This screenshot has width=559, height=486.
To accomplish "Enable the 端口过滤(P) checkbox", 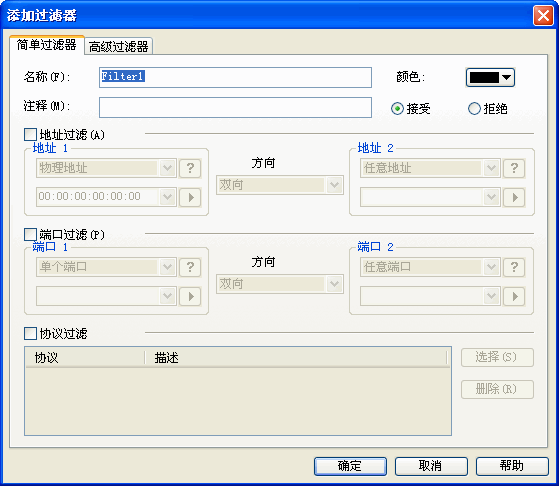I will point(30,235).
